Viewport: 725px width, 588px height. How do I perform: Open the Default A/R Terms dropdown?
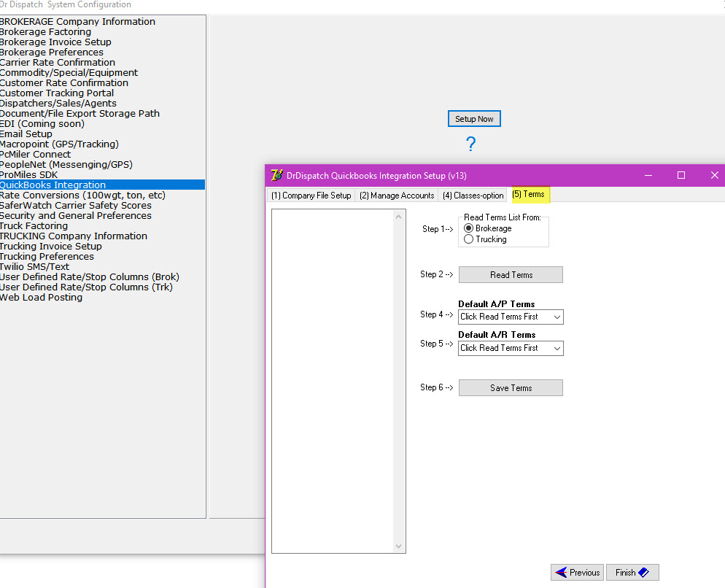(511, 349)
